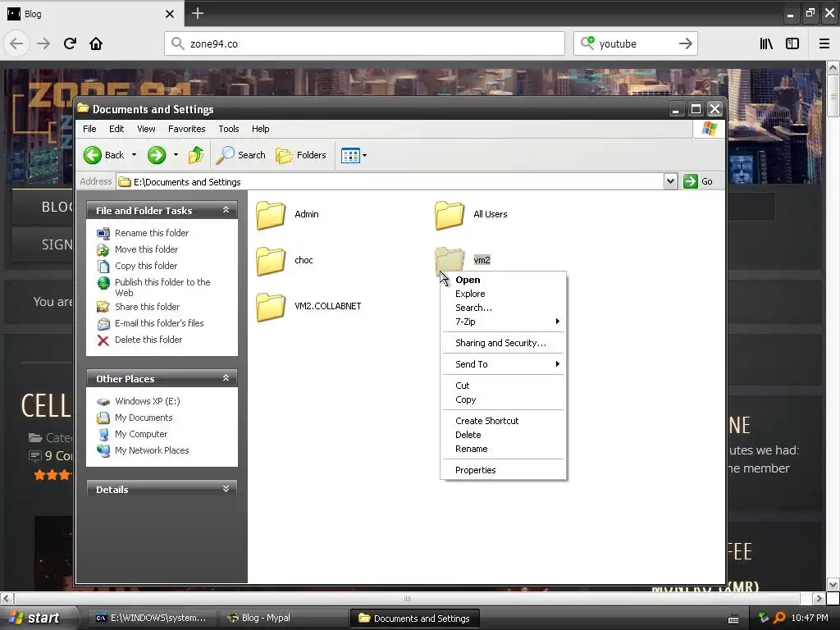Viewport: 840px width, 630px height.
Task: Open the File menu
Action: point(89,129)
